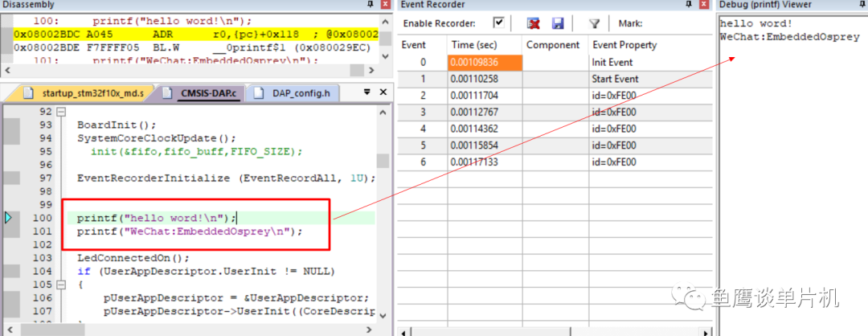This screenshot has height=336, width=868.
Task: Click the Disassembly horizontal scrollbar right arrow
Action: coord(372,70)
